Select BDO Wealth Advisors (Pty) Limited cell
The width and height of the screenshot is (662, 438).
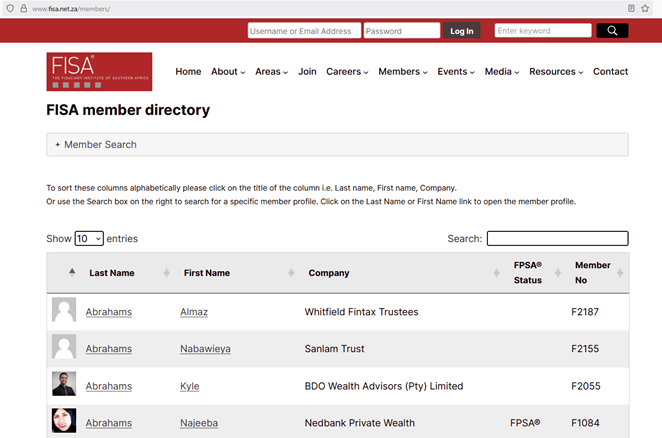(x=384, y=386)
